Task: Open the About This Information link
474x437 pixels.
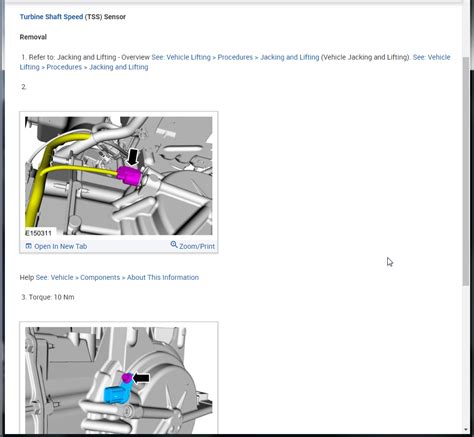Action: [163, 277]
